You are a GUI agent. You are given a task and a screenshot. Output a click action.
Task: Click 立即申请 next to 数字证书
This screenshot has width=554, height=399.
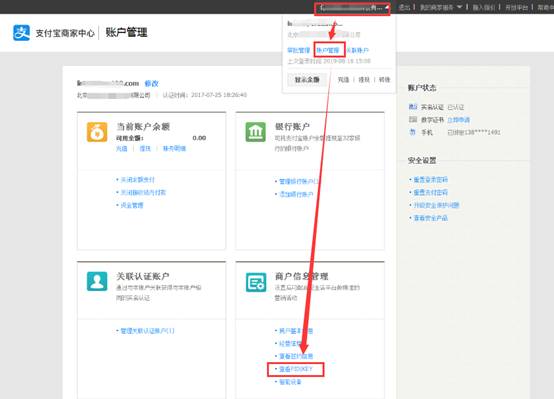tap(459, 120)
